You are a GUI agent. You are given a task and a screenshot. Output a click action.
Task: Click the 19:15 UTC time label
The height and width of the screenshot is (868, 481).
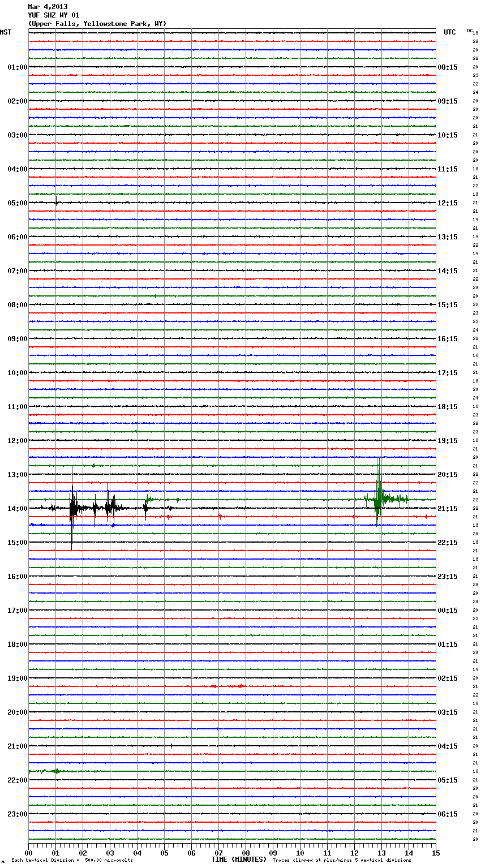click(448, 441)
